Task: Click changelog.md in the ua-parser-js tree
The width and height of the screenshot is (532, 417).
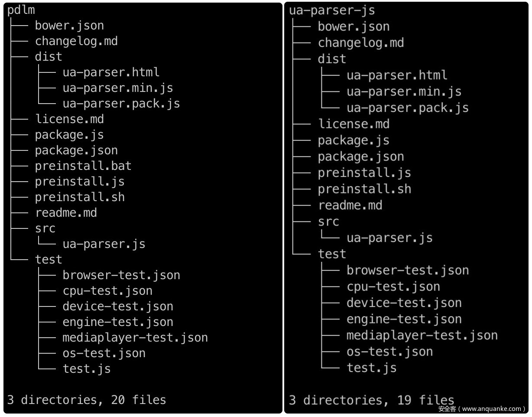Action: (x=361, y=42)
